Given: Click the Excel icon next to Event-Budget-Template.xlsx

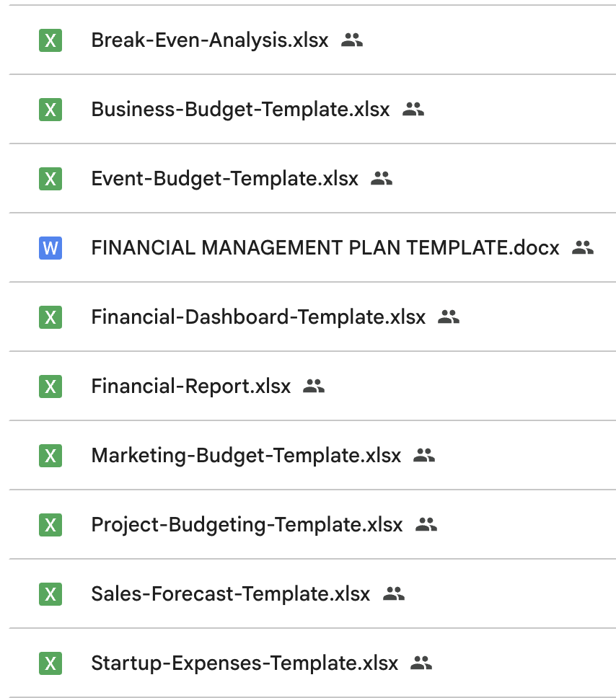Looking at the screenshot, I should (50, 179).
